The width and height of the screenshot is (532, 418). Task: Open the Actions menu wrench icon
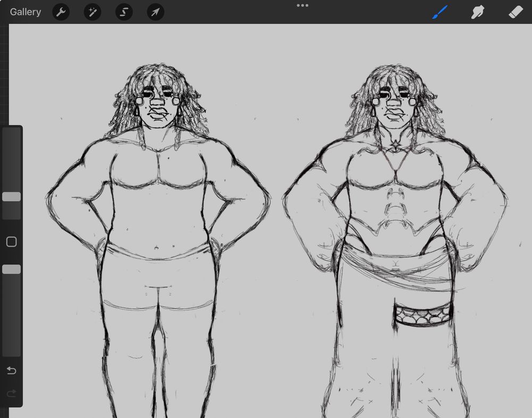(x=60, y=12)
